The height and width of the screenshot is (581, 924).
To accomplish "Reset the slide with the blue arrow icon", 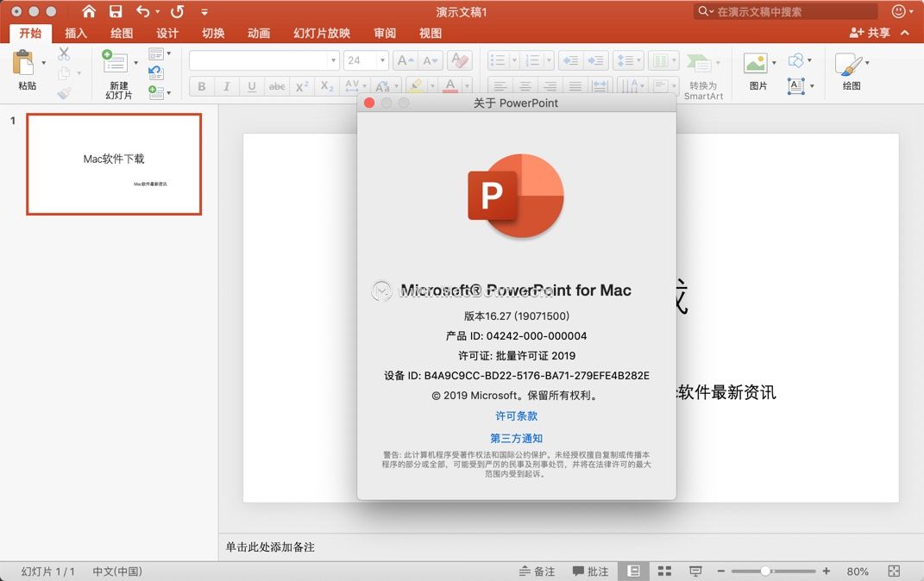I will tap(155, 73).
